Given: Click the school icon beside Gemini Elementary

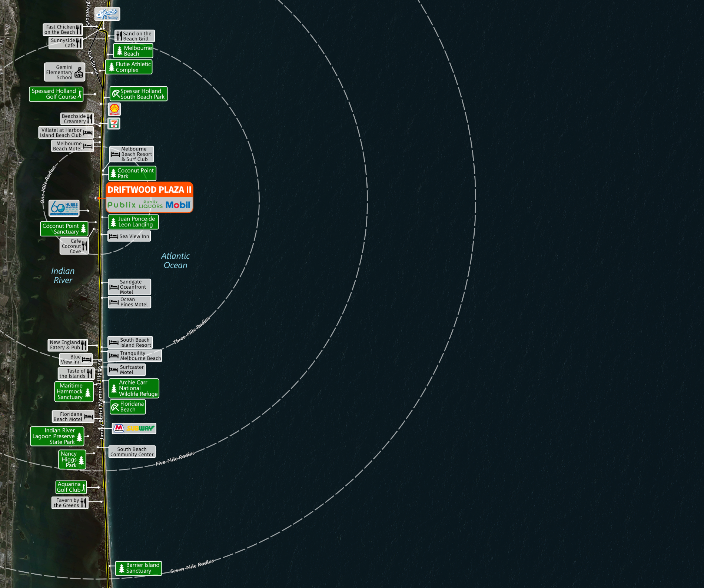Looking at the screenshot, I should pos(79,73).
